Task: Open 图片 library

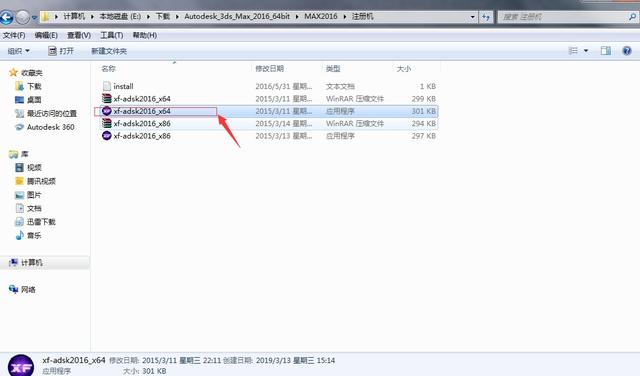Action: click(34, 195)
